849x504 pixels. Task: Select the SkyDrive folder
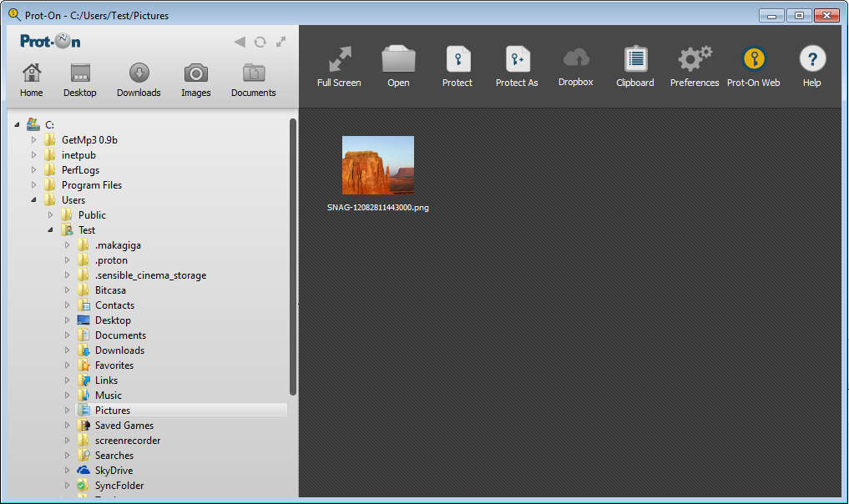coord(114,471)
